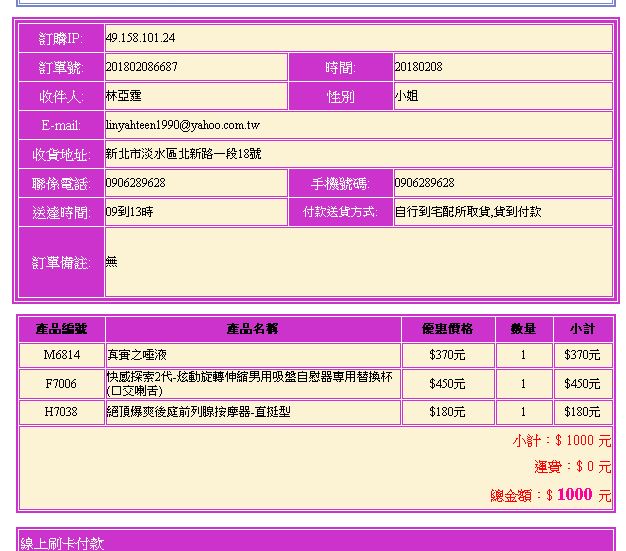Click the 時間 value 20180208
The width and height of the screenshot is (626, 551).
tap(419, 67)
